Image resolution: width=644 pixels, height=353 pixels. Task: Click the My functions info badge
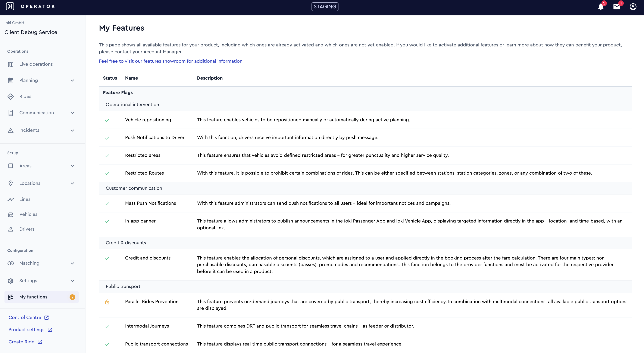(72, 297)
